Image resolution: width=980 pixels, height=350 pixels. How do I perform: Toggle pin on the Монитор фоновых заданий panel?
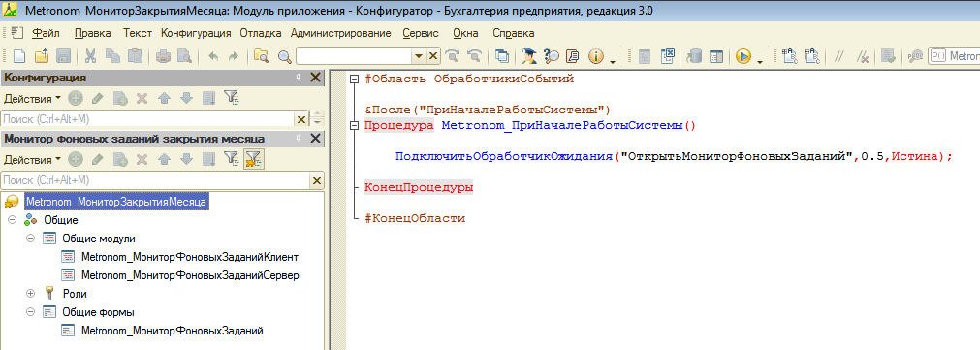[x=299, y=138]
